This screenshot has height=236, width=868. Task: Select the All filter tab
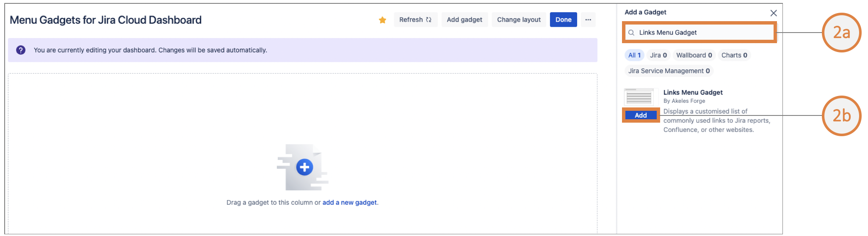click(634, 55)
